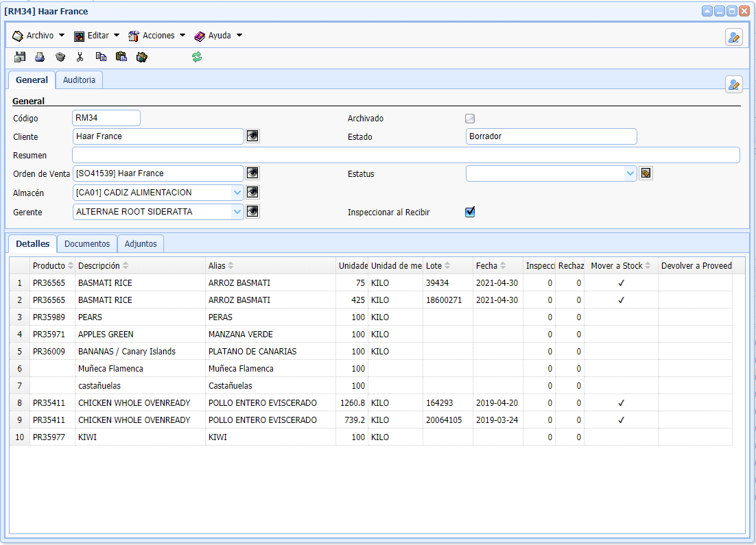Screen dimensions: 756x545
Task: Select the Detalles tab
Action: (x=33, y=244)
